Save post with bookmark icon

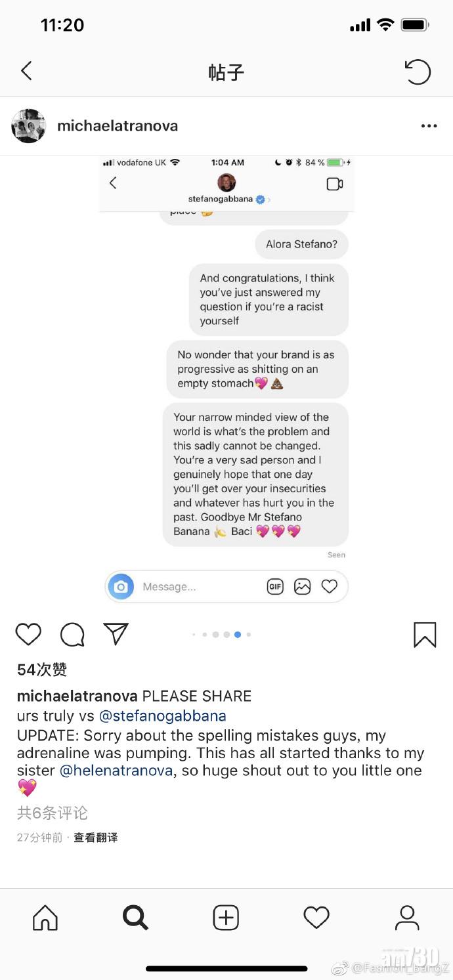[425, 635]
